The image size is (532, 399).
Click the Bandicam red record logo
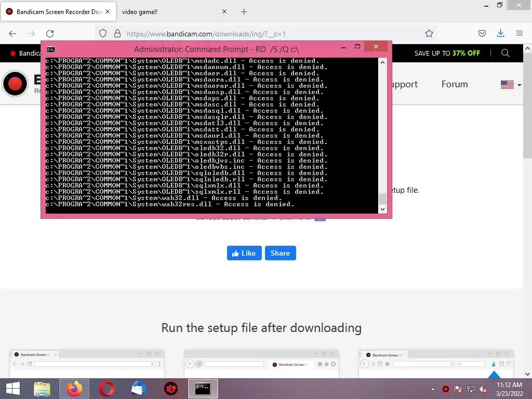click(15, 84)
